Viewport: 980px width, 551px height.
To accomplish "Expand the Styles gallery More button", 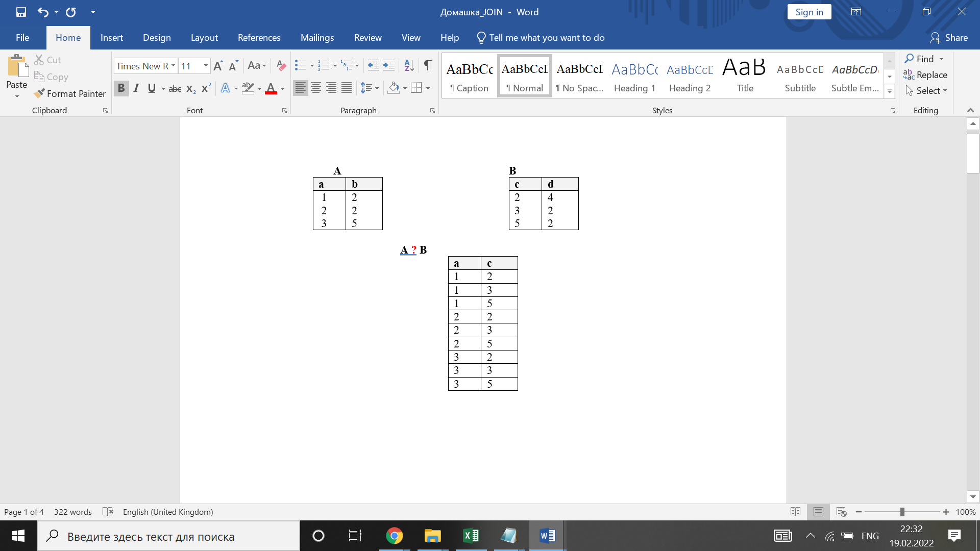I will [890, 91].
